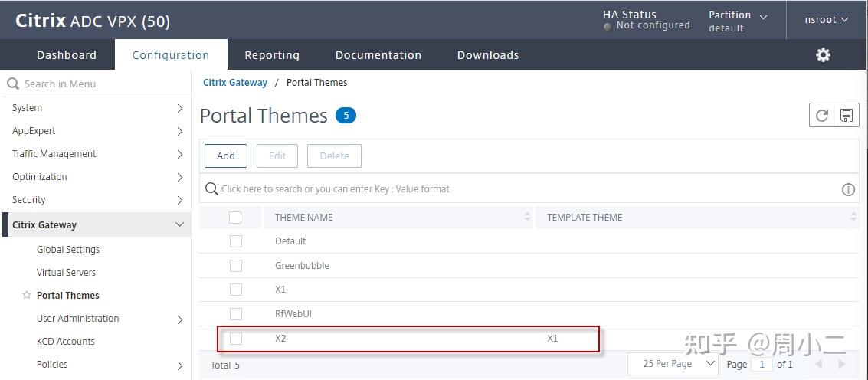This screenshot has height=380, width=868.
Task: Open the Documentation tab
Action: (x=378, y=55)
